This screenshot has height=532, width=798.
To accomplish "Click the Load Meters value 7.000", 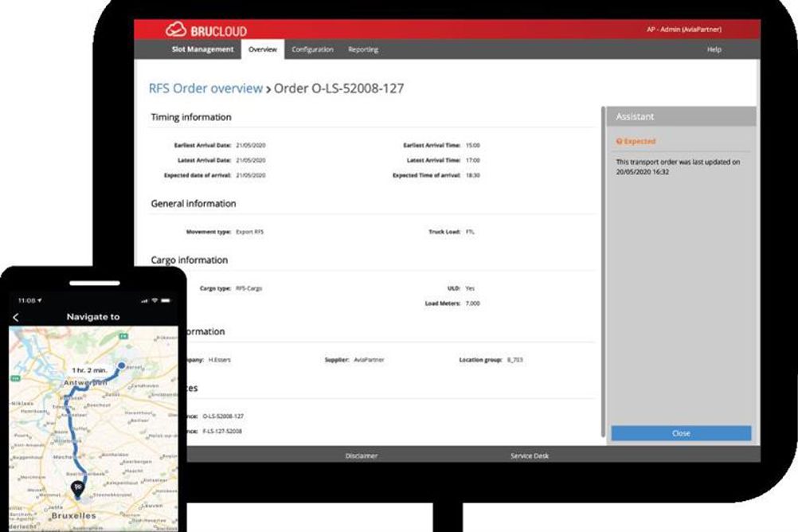I will [473, 303].
